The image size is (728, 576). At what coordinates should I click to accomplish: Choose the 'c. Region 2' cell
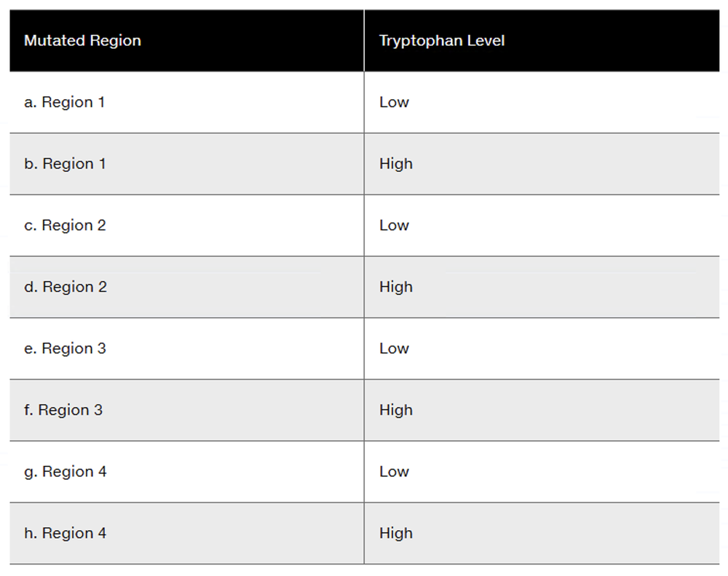[x=65, y=226]
